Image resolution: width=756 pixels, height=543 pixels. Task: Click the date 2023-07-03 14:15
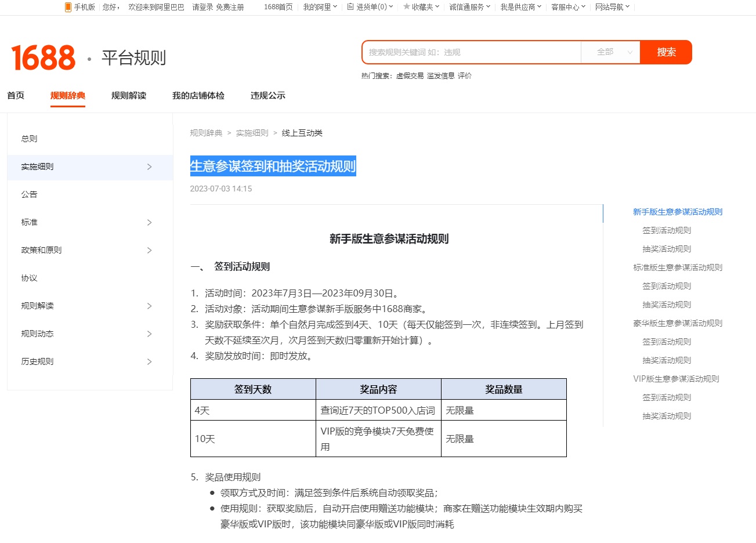pyautogui.click(x=221, y=189)
